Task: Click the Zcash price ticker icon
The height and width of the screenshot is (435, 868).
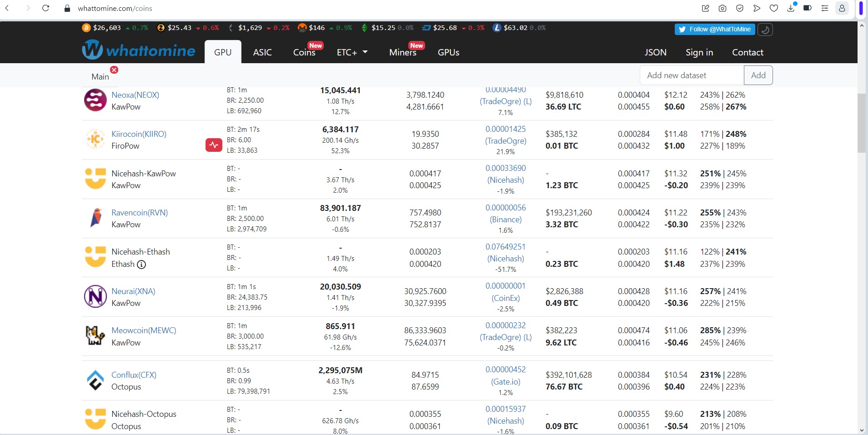Action: [161, 28]
